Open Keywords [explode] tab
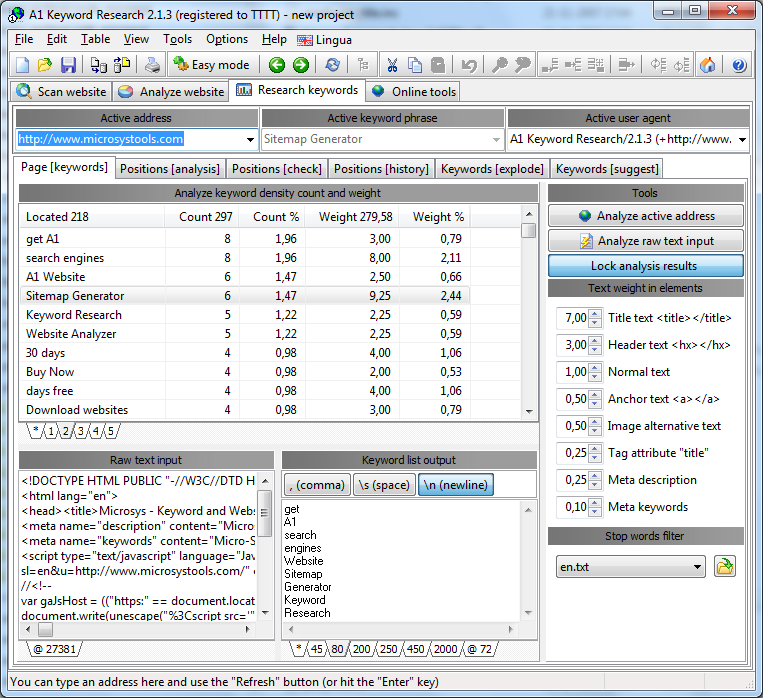763x698 pixels. click(492, 169)
